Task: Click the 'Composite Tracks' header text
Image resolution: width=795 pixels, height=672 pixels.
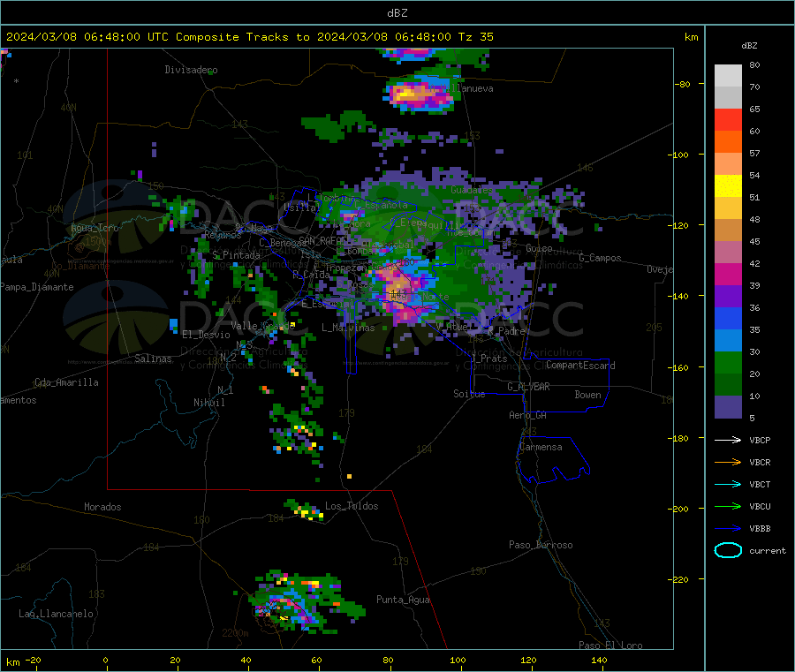Action: tap(231, 37)
